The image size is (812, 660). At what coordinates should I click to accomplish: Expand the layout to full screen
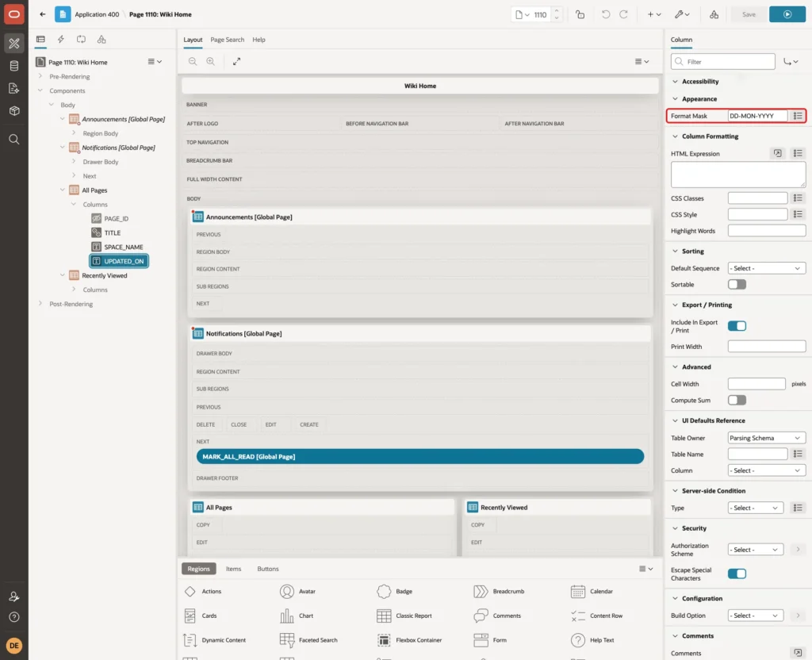pos(236,61)
